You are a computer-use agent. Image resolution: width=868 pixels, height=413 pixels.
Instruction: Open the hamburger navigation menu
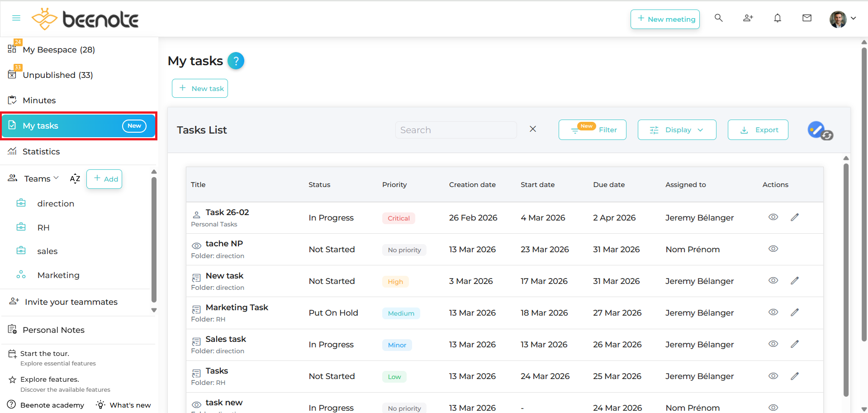coord(16,18)
